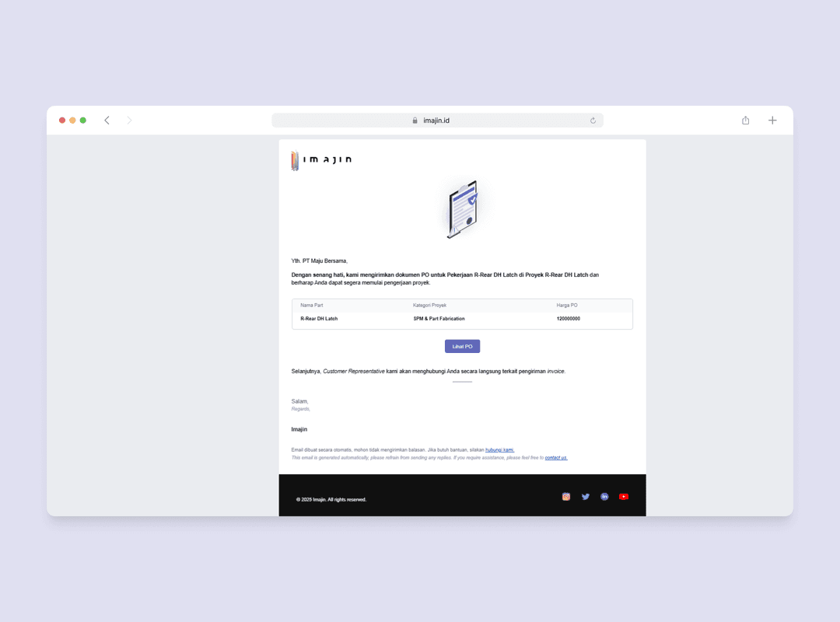This screenshot has width=840, height=622.
Task: Open Imajin's YouTube channel icon
Action: pos(624,496)
